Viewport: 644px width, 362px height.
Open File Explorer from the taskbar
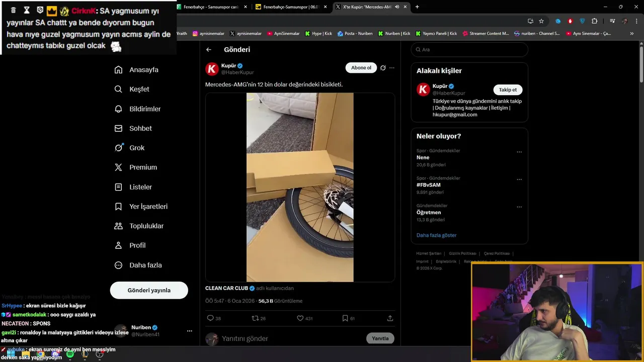[25, 354]
